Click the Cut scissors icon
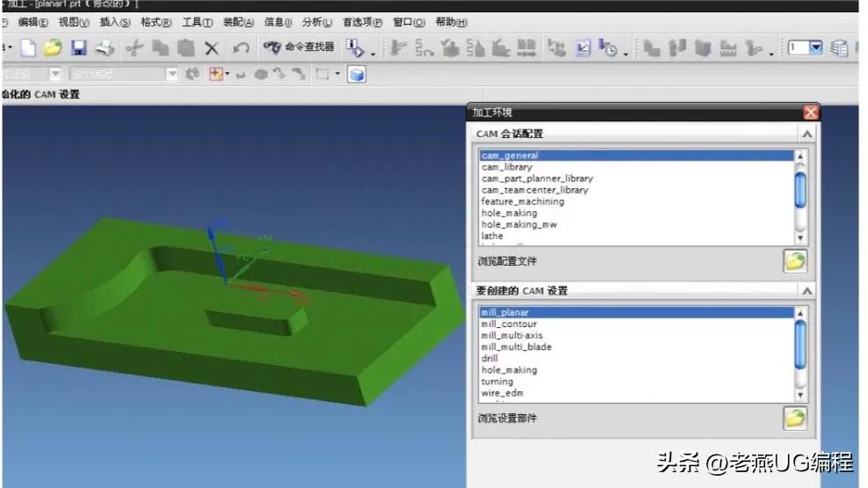Viewport: 868px width, 488px height. [134, 48]
